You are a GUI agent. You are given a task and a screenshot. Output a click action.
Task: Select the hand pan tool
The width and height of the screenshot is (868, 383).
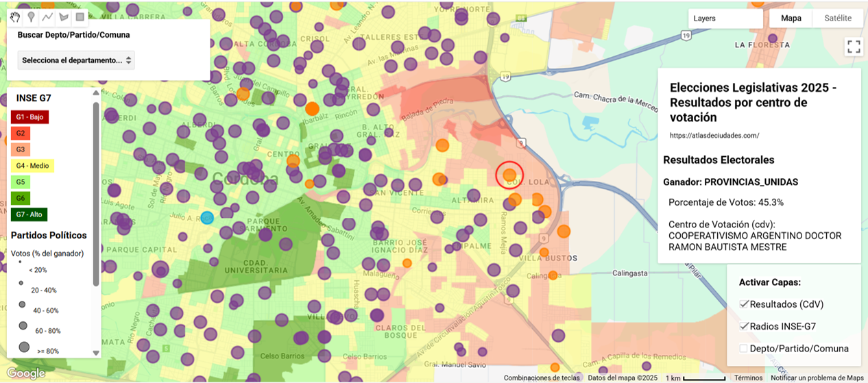click(14, 17)
